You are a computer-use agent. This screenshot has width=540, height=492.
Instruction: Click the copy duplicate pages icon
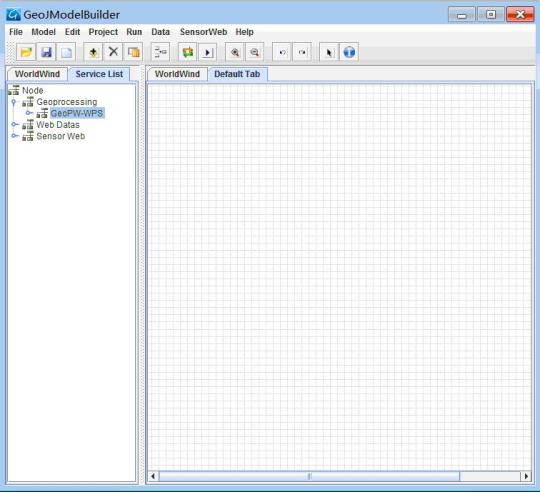[133, 52]
